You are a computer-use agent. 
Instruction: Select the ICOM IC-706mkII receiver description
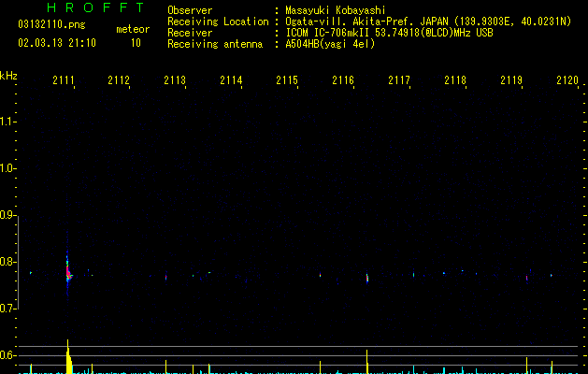tap(389, 33)
